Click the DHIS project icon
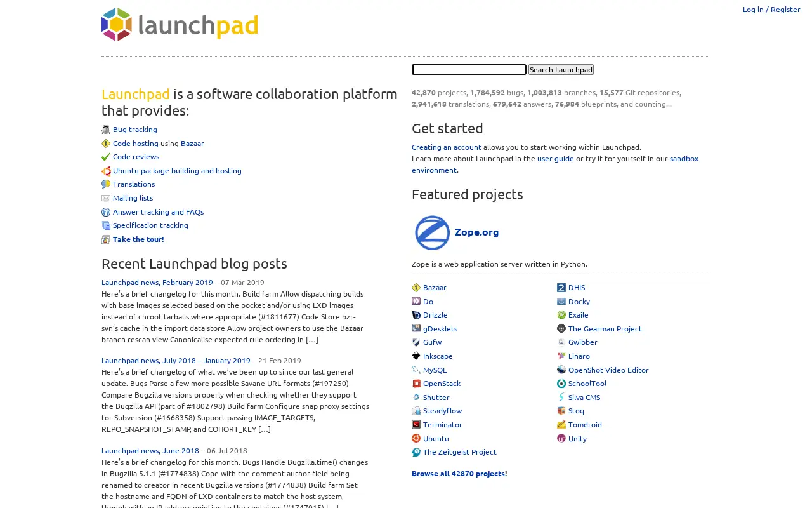Viewport: 812px width, 508px height. (561, 288)
